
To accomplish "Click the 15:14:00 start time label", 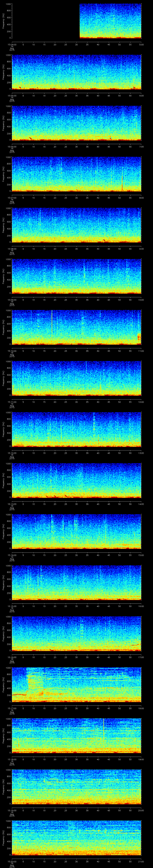I will pos(12,555).
